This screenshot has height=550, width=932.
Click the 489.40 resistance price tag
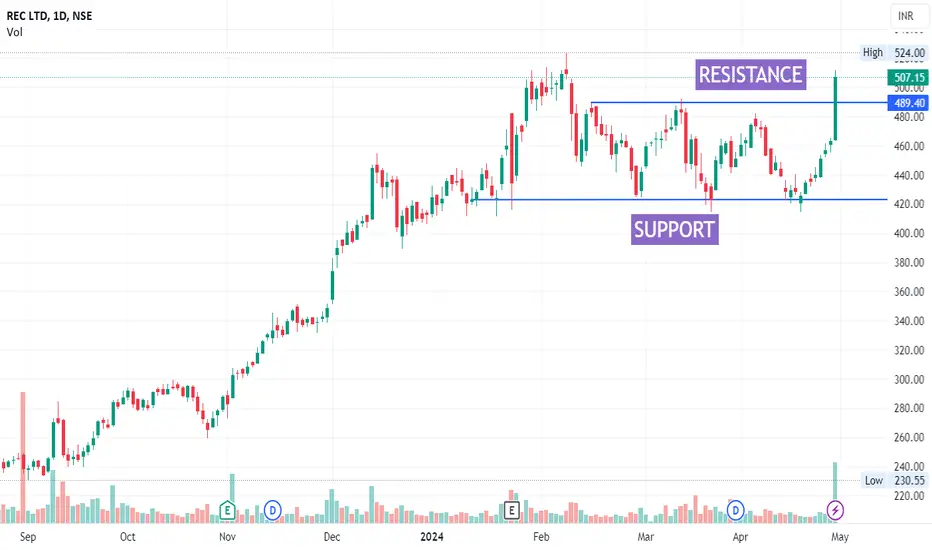908,103
